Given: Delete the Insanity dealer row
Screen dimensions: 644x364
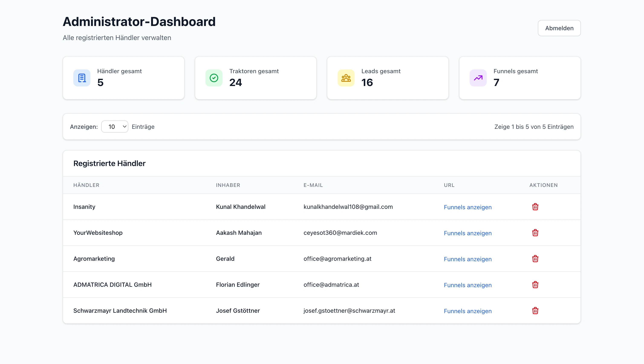Looking at the screenshot, I should (x=535, y=207).
